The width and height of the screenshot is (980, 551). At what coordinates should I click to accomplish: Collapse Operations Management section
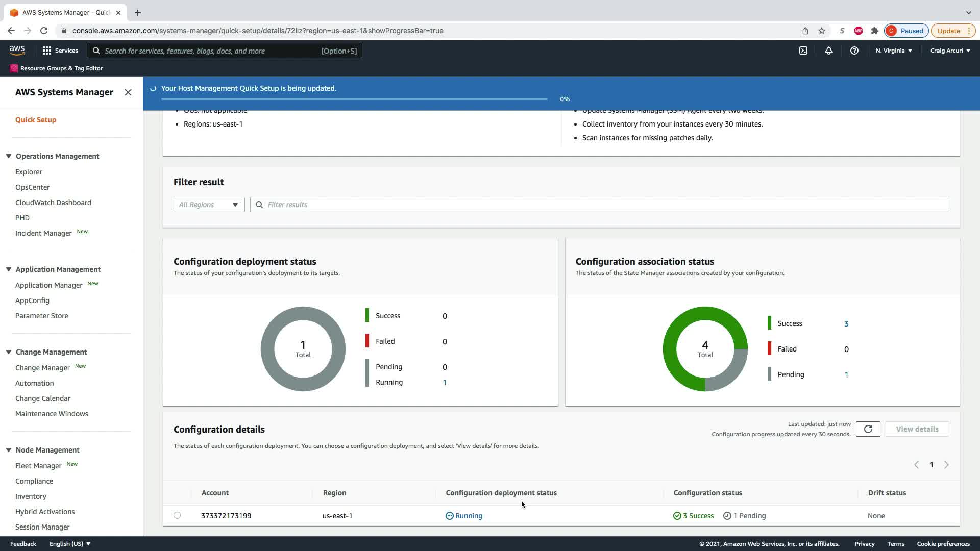click(9, 156)
